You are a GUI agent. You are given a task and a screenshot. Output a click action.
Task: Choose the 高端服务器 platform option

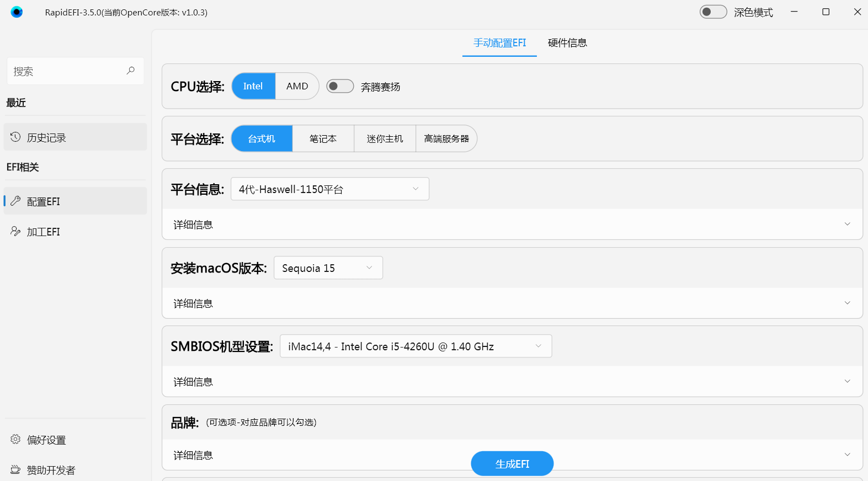[446, 138]
